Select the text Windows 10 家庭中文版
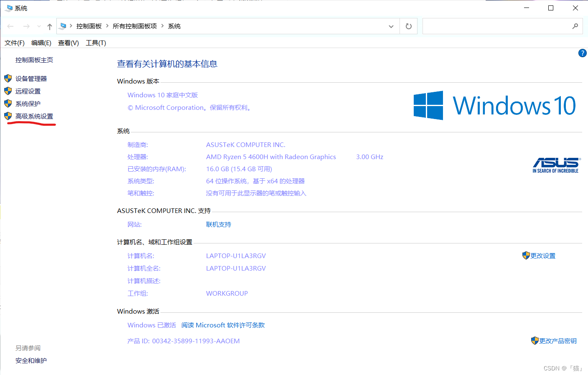The height and width of the screenshot is (375, 588). point(163,95)
